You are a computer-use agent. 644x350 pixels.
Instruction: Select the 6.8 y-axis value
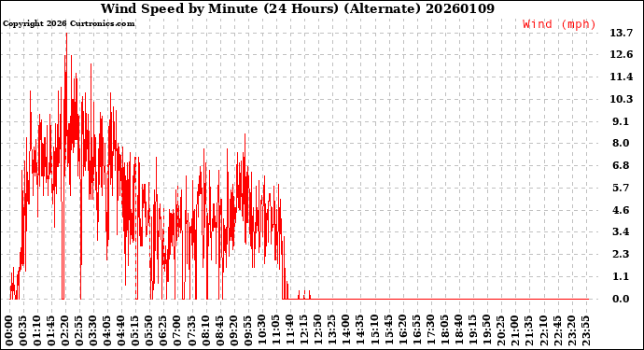[621, 165]
